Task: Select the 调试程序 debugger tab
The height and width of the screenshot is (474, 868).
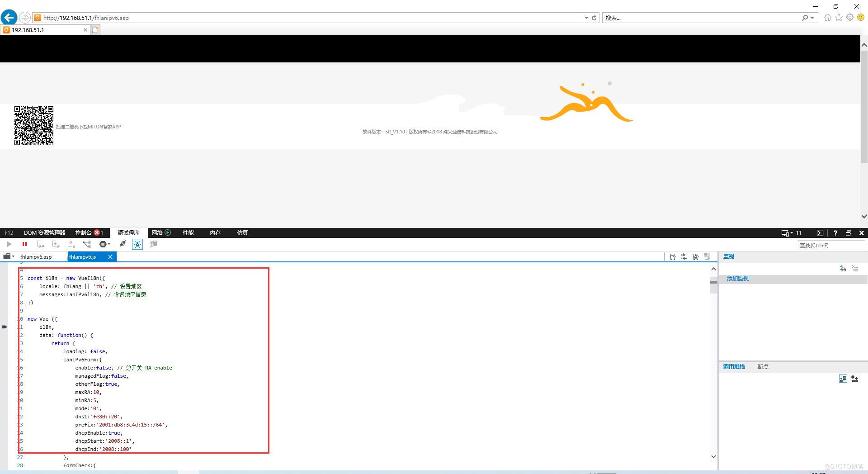Action: [128, 233]
